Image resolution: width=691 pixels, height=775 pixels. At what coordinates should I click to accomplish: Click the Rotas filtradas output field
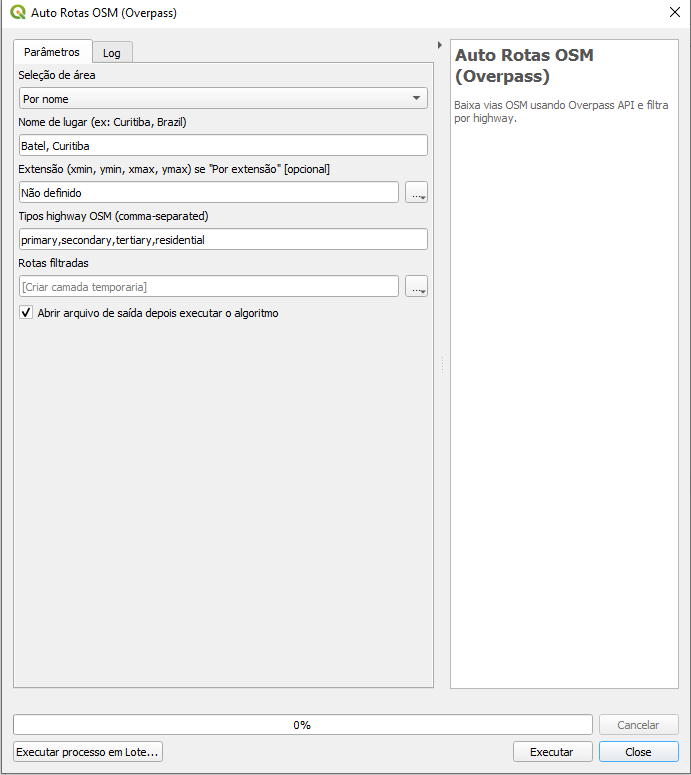tap(208, 287)
